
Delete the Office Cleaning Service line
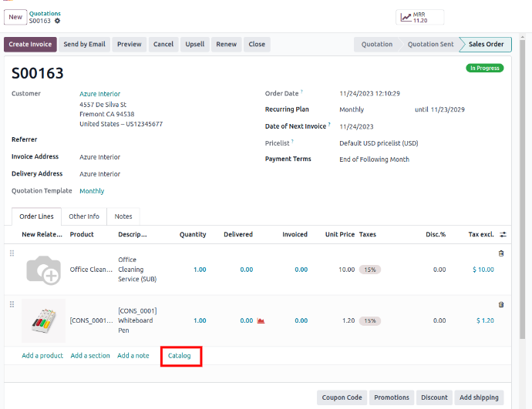501,253
